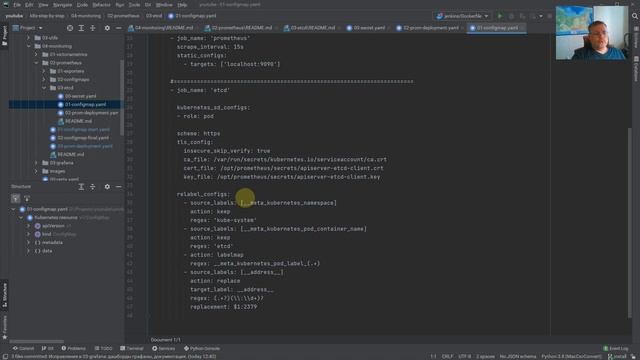
Task: Expand the 01-exporters folder
Action: [x=44, y=71]
